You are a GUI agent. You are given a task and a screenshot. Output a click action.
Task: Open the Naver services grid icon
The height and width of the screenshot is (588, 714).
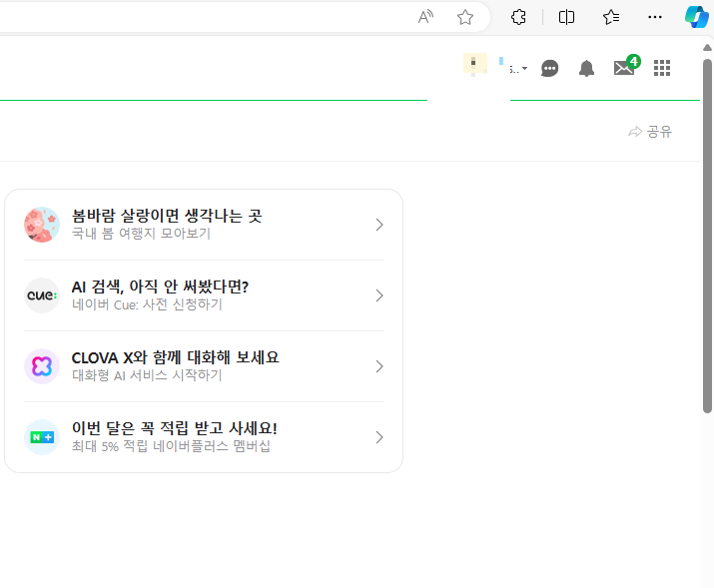click(x=662, y=68)
